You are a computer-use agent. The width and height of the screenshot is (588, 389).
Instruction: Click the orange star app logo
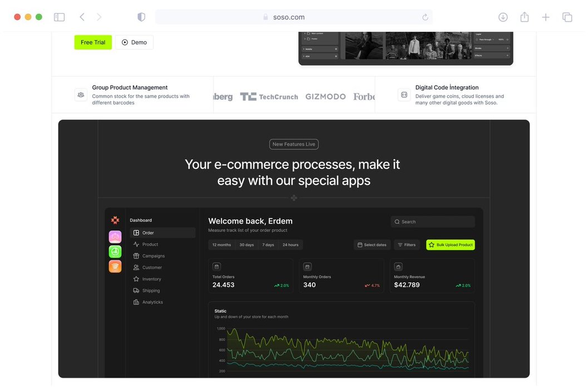[115, 220]
